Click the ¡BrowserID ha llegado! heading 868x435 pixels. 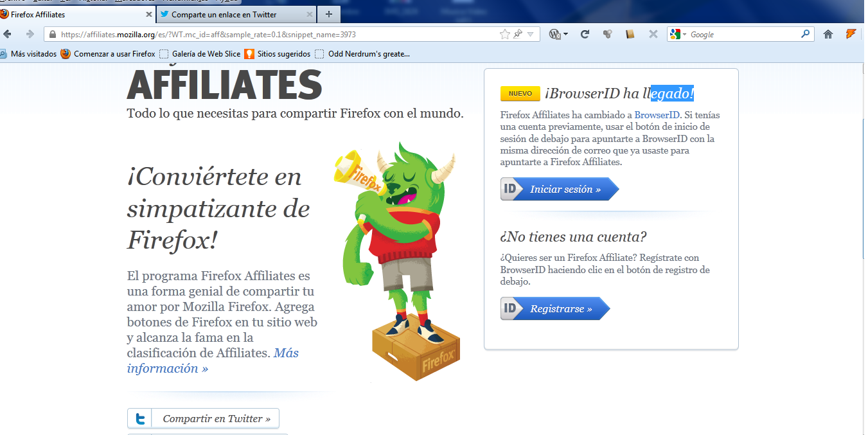point(619,94)
